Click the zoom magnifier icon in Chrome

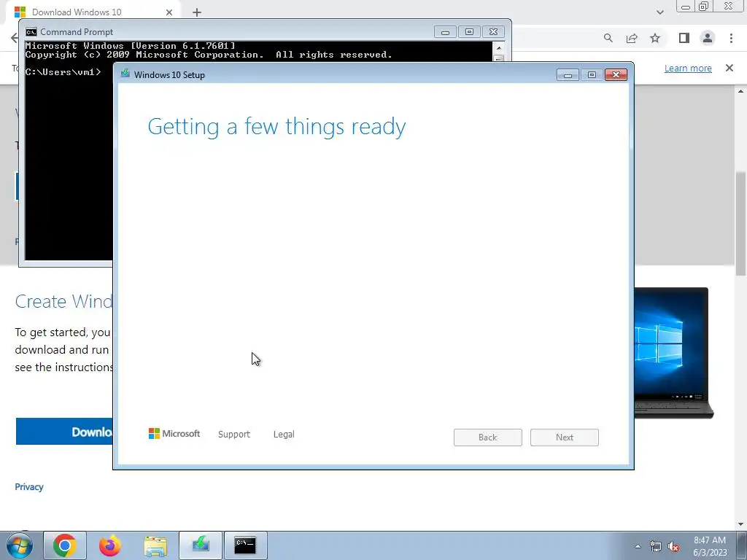point(608,38)
